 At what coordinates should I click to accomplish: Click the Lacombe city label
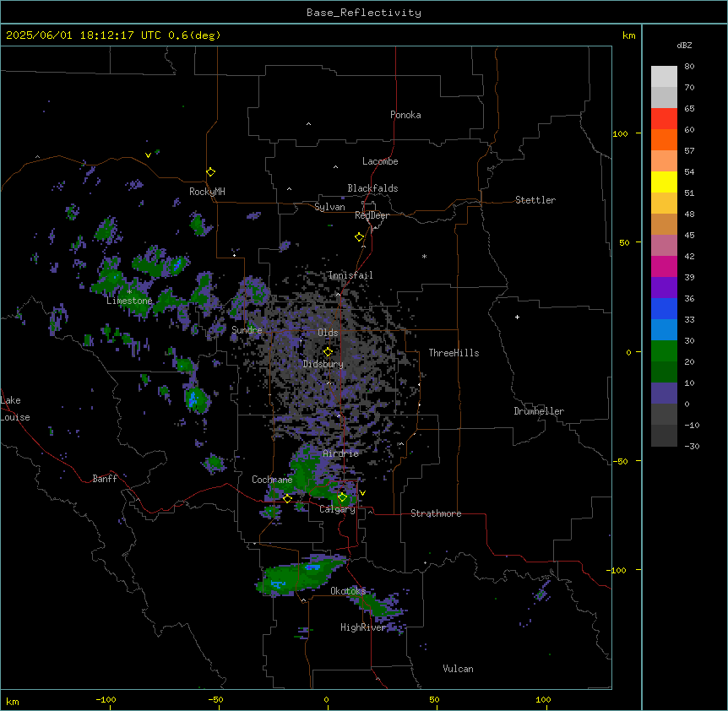[x=380, y=161]
